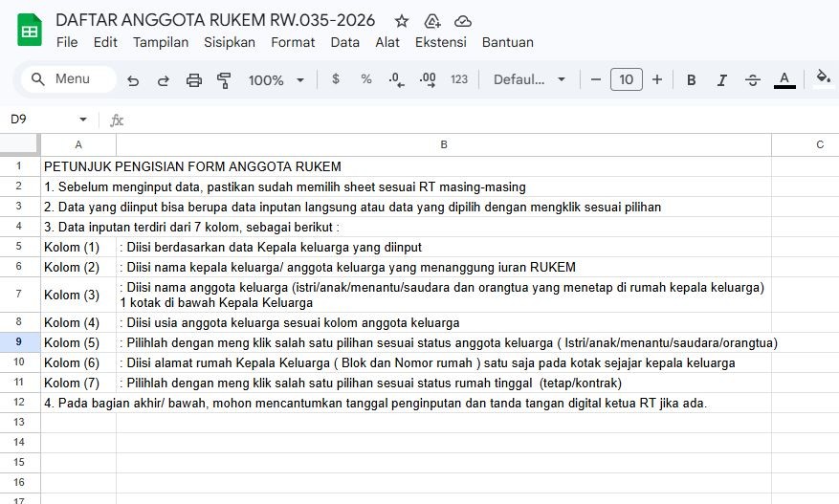Click the formula bar input
This screenshot has width=839, height=504.
(x=481, y=120)
